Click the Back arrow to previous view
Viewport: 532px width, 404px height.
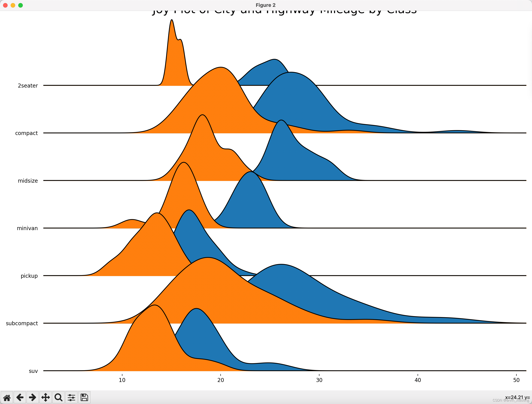coord(20,397)
